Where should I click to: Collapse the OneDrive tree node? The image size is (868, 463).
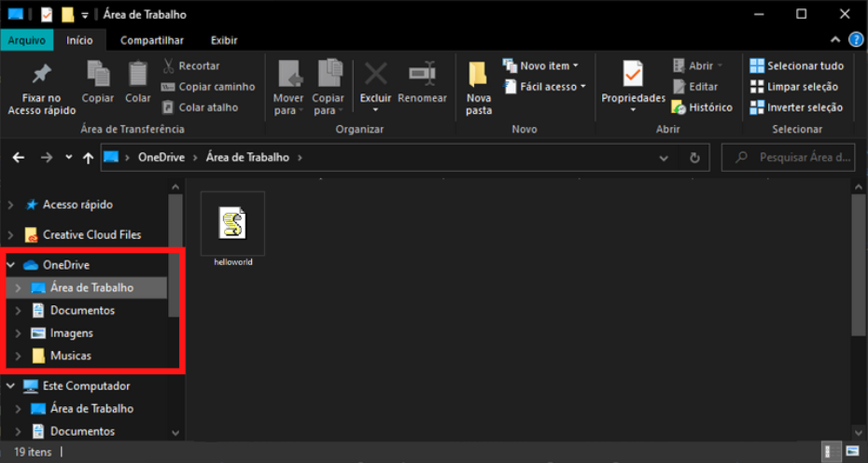(x=10, y=265)
